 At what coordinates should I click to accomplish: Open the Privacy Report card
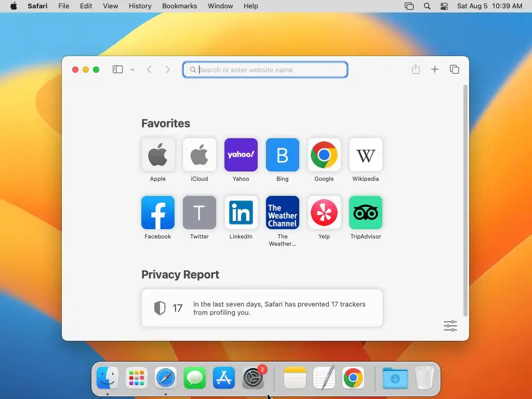[x=262, y=308]
